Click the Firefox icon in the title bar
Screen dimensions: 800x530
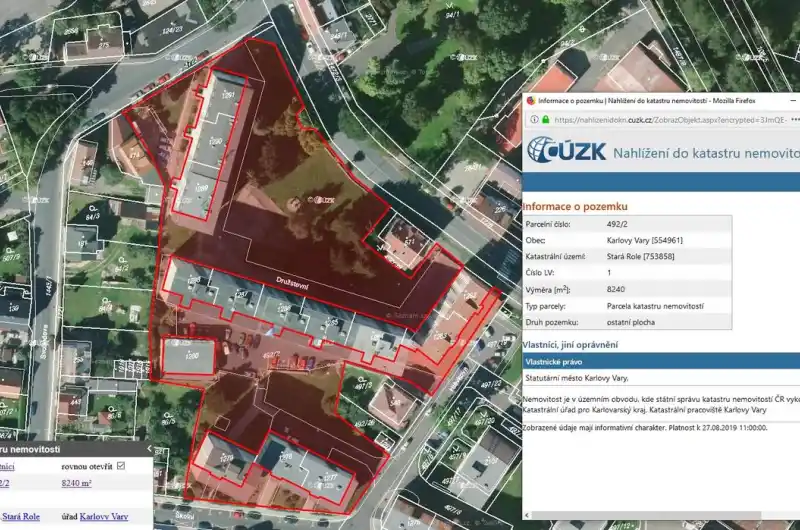click(531, 100)
